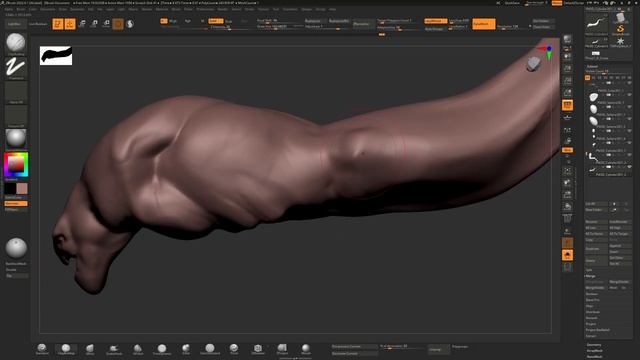640x360 pixels.
Task: Click the MergeDown button
Action: [596, 282]
